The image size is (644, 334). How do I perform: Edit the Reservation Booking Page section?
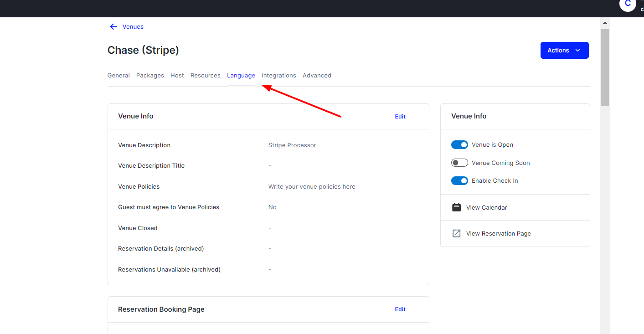tap(400, 309)
